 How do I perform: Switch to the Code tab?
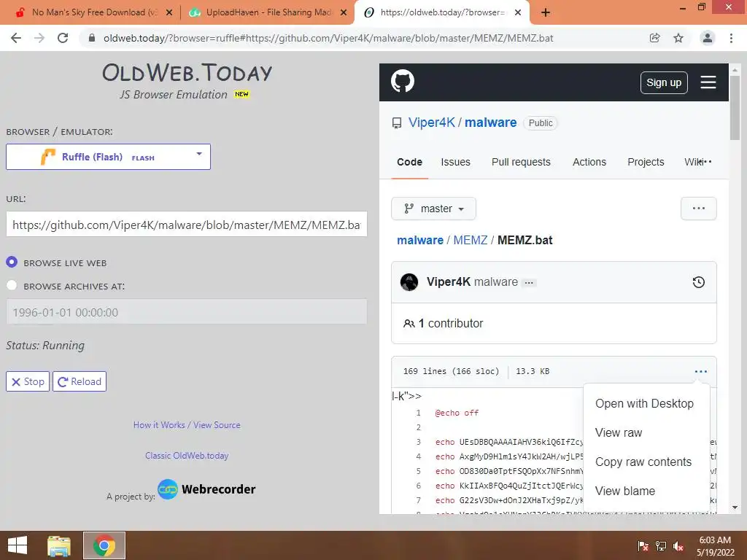(x=410, y=162)
